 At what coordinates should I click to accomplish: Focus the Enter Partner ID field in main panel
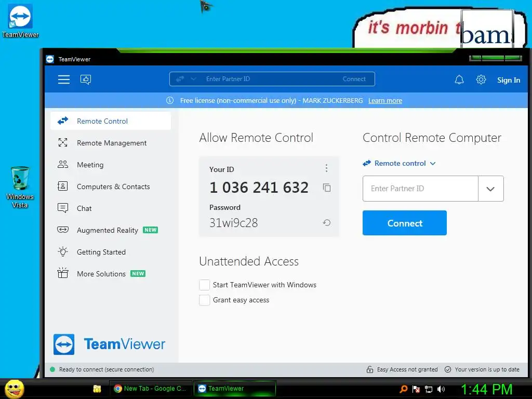click(420, 189)
